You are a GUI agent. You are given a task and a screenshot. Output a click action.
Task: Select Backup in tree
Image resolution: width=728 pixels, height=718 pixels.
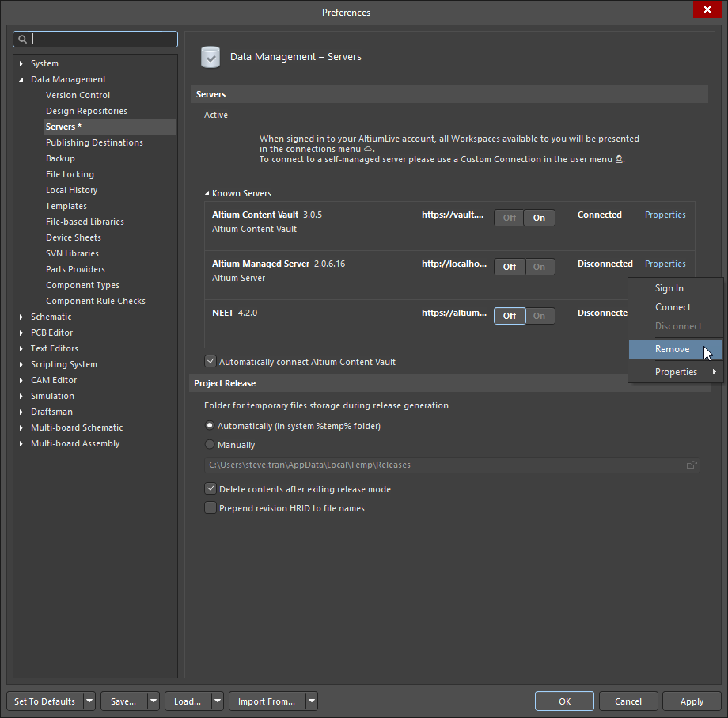[60, 158]
